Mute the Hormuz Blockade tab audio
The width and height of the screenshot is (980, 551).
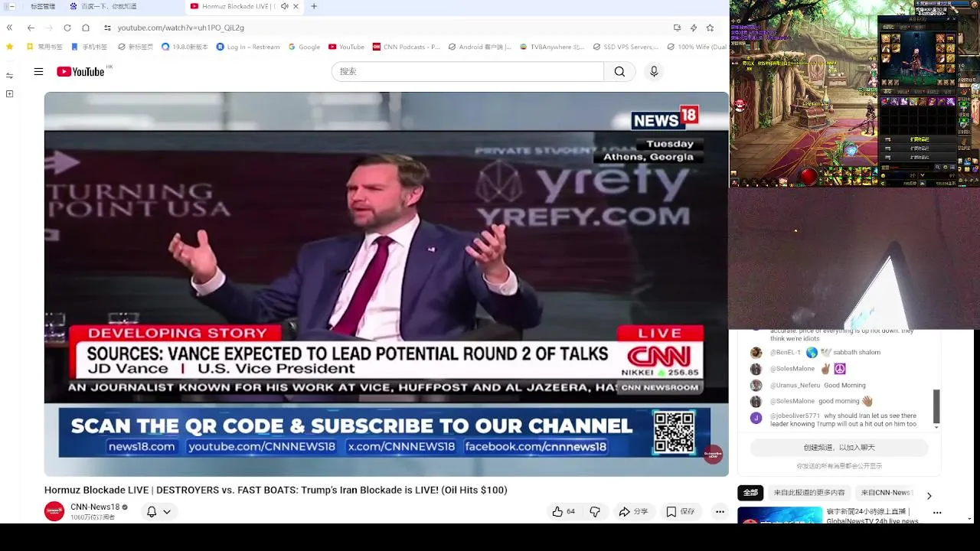(x=284, y=6)
